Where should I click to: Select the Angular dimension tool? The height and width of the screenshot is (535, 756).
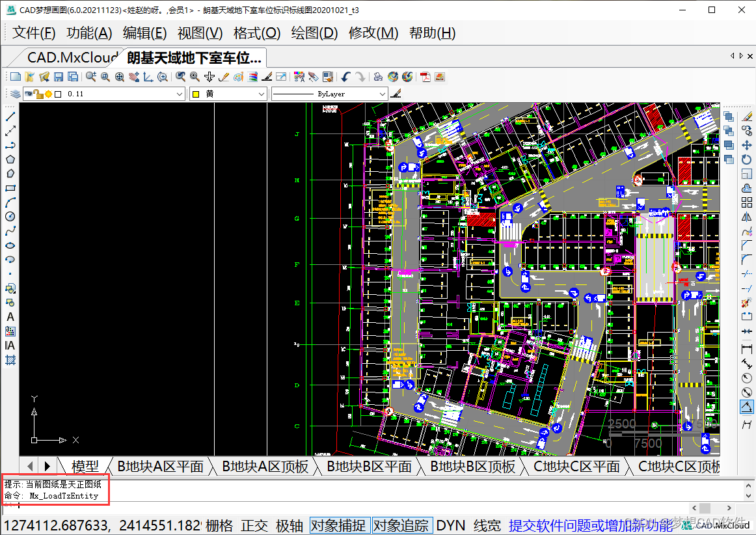point(746,407)
